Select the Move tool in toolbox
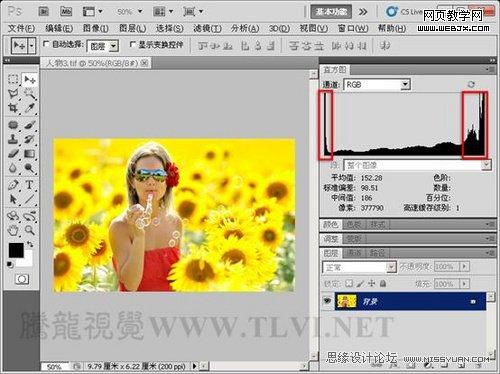The height and width of the screenshot is (374, 500). point(30,79)
